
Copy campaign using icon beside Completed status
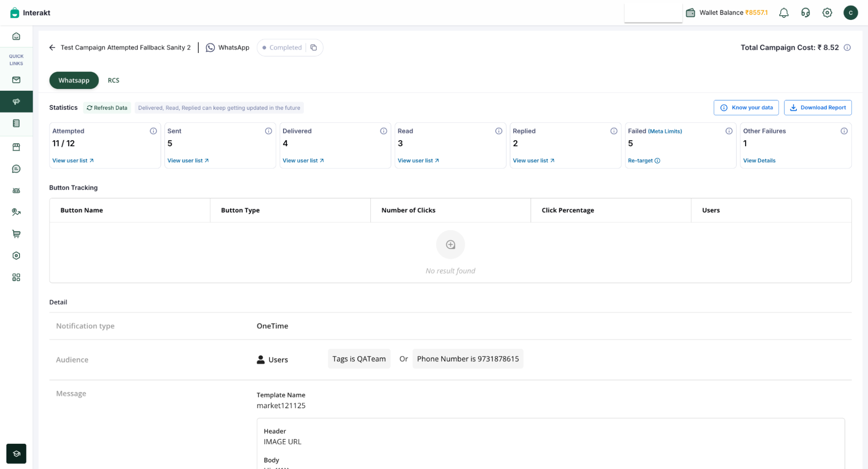tap(314, 47)
